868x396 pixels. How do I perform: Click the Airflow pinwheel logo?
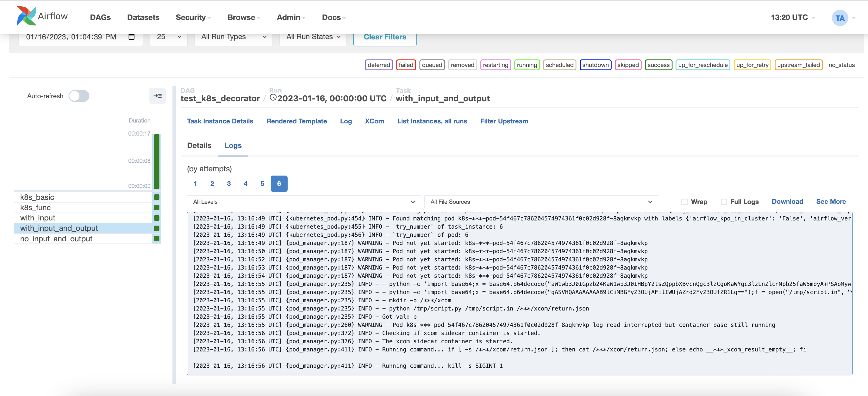[x=26, y=16]
